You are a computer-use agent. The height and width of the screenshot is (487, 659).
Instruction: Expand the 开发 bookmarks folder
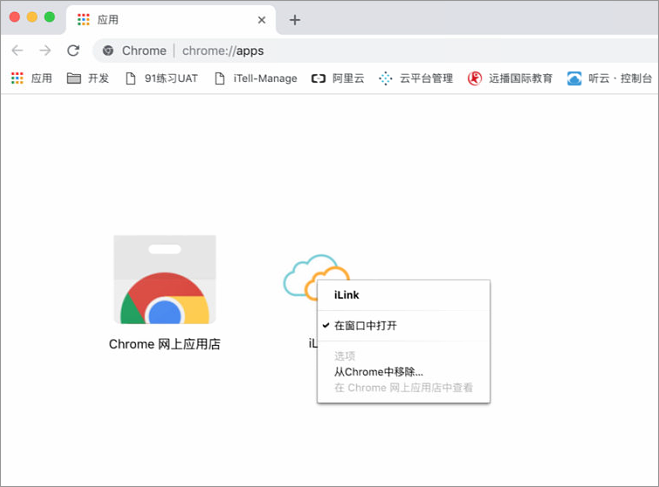[88, 78]
